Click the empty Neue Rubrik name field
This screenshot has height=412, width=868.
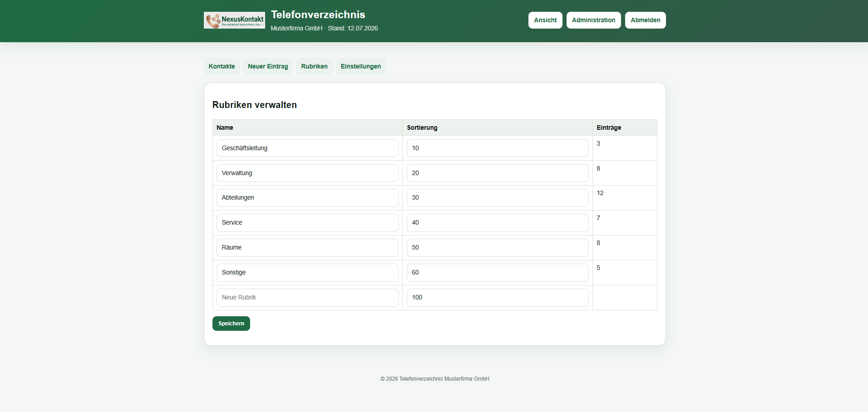[x=307, y=298]
